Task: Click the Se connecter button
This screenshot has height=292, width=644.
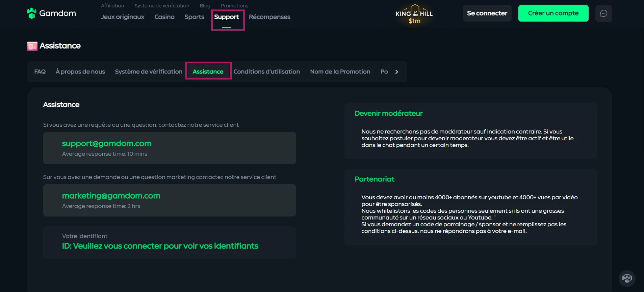Action: 487,13
